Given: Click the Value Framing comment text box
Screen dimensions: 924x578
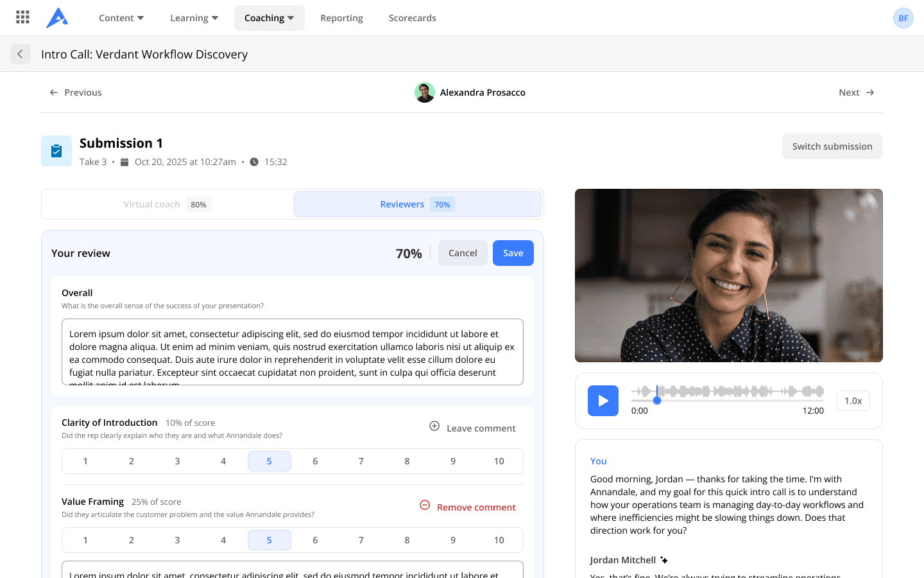Looking at the screenshot, I should point(293,569).
